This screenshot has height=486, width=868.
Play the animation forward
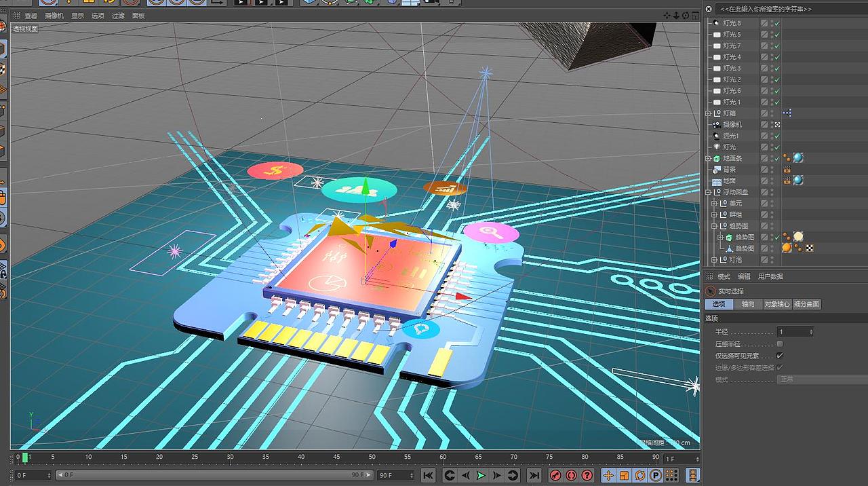click(x=481, y=475)
